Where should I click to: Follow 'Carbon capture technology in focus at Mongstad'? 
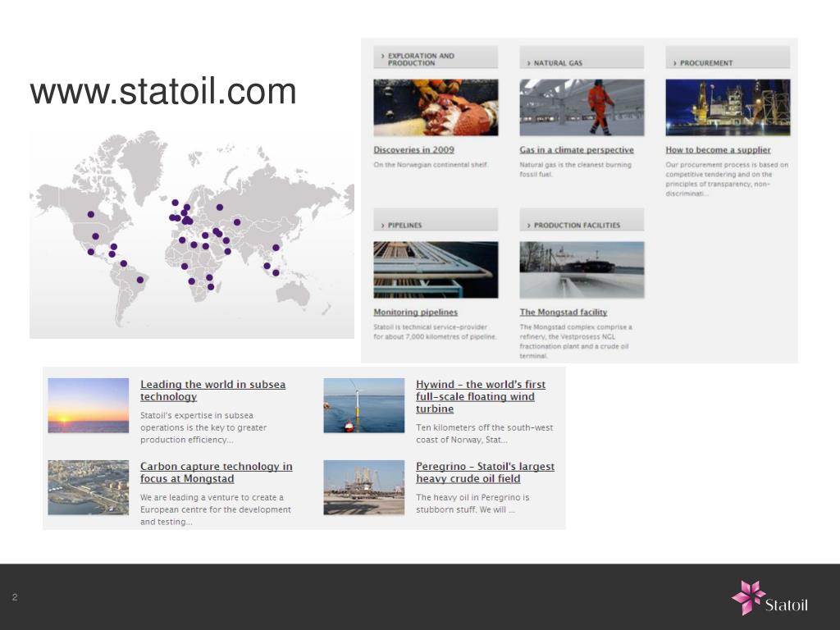pyautogui.click(x=217, y=472)
